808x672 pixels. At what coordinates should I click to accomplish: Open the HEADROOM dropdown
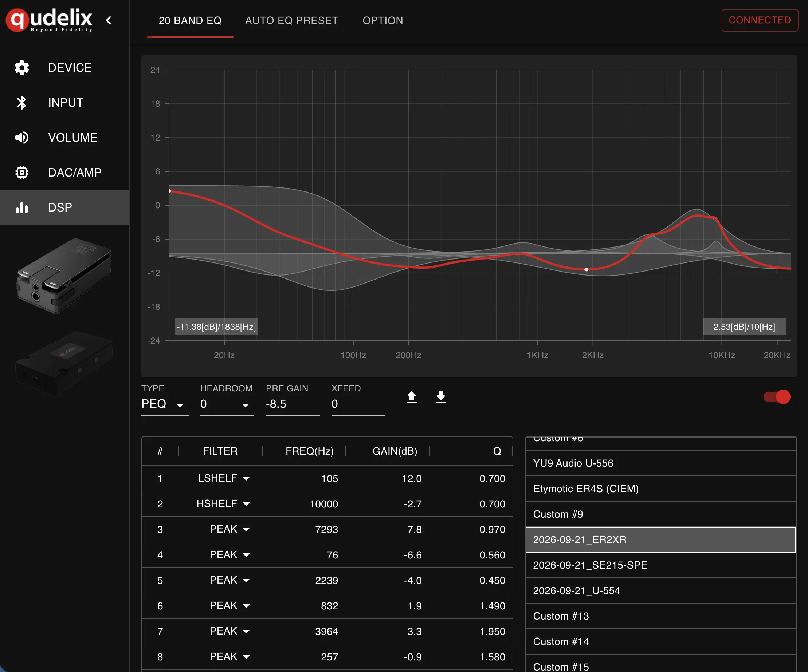pyautogui.click(x=227, y=404)
